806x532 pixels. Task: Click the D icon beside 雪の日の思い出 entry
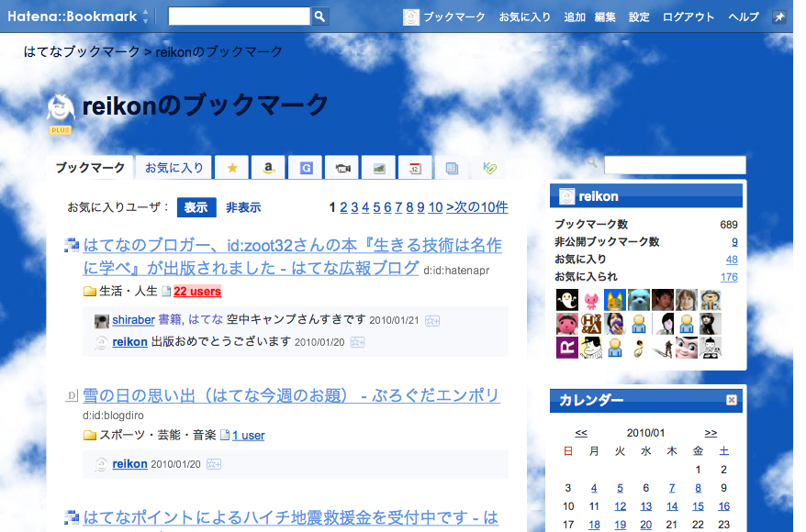(x=72, y=395)
